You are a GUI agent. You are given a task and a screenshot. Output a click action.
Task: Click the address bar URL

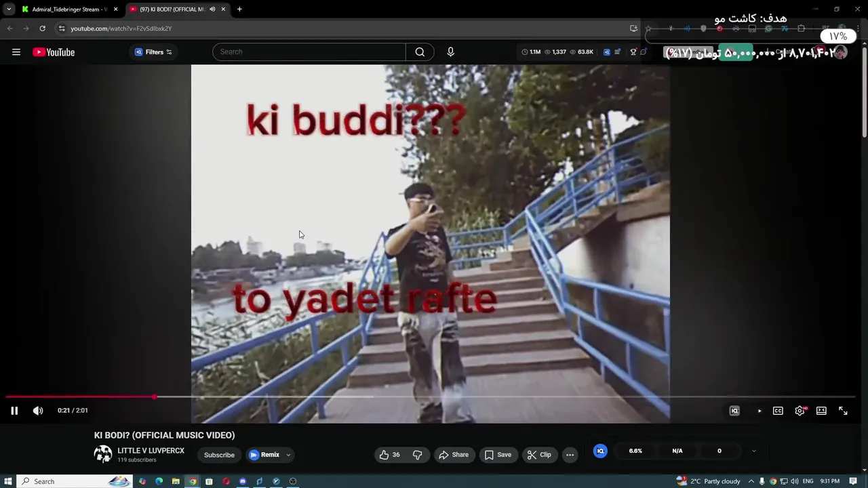pos(121,28)
